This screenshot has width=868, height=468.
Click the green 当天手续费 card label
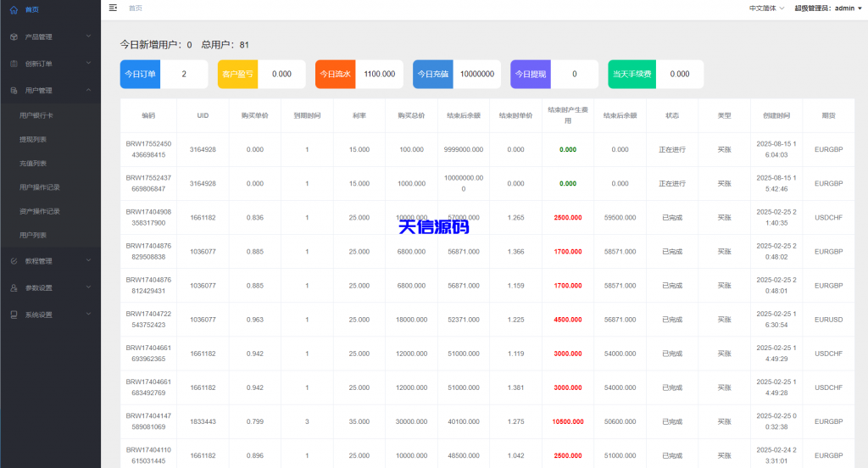tap(632, 75)
